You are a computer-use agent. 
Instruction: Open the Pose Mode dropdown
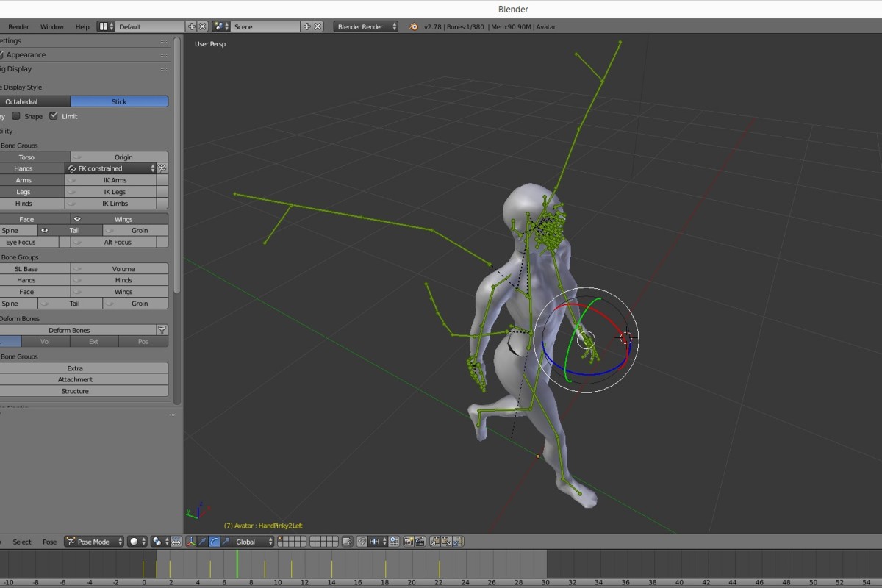[93, 542]
